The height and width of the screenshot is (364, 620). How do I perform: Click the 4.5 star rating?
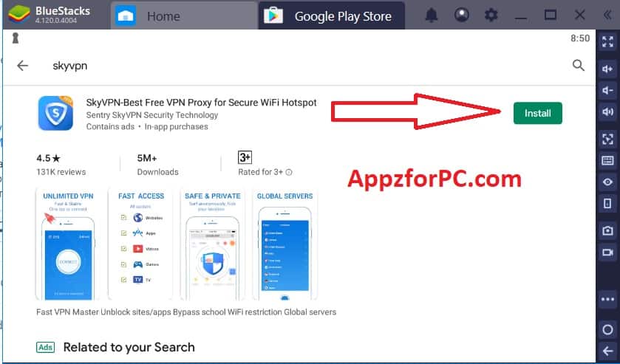pyautogui.click(x=48, y=159)
